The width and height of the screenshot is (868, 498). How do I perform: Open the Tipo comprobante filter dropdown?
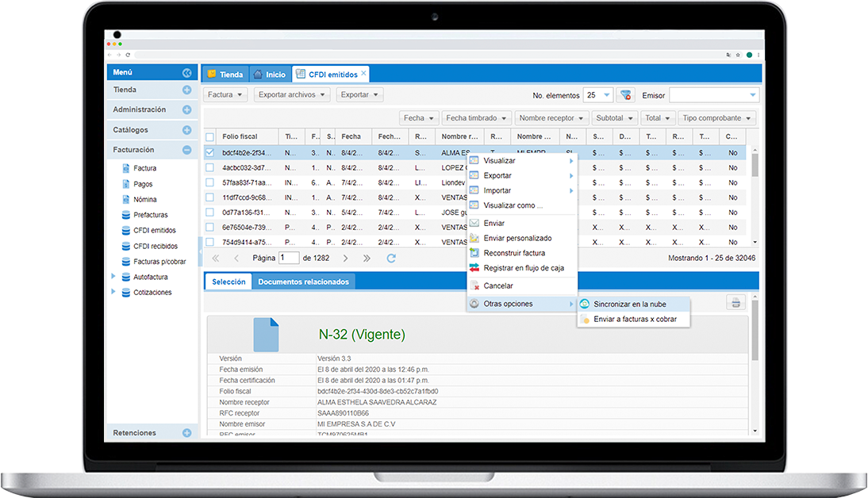(x=716, y=118)
